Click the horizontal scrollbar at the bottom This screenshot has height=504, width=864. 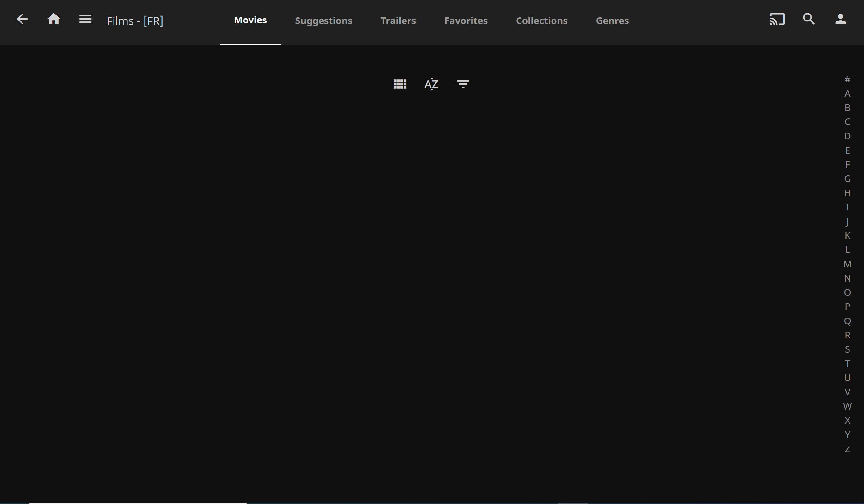(137, 503)
